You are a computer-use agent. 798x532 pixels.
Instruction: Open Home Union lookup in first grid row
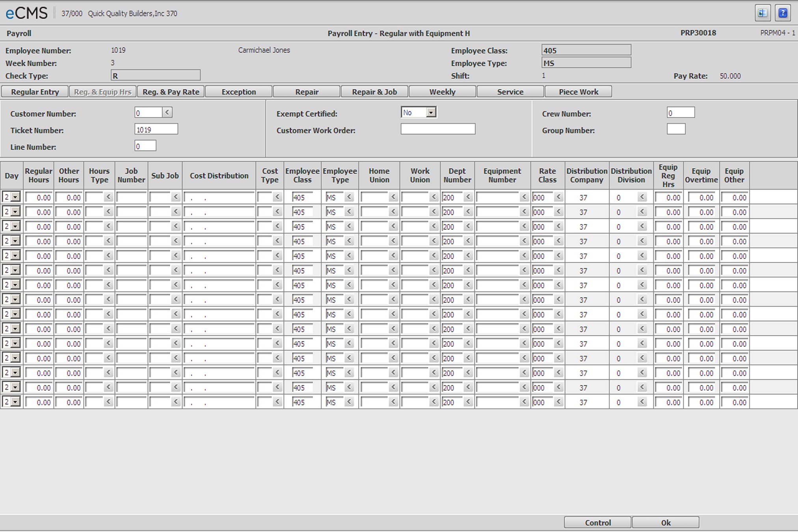(393, 197)
